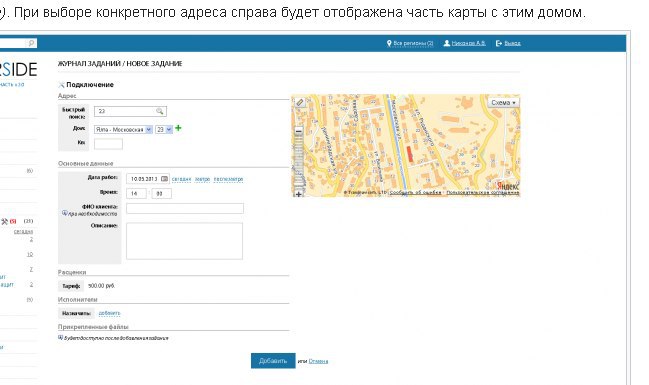Click the ЖУРНАЛ ЗАДАНИЙ / НОВОЕ ЗАДАНИЕ heading
This screenshot has width=649, height=385.
tap(120, 63)
